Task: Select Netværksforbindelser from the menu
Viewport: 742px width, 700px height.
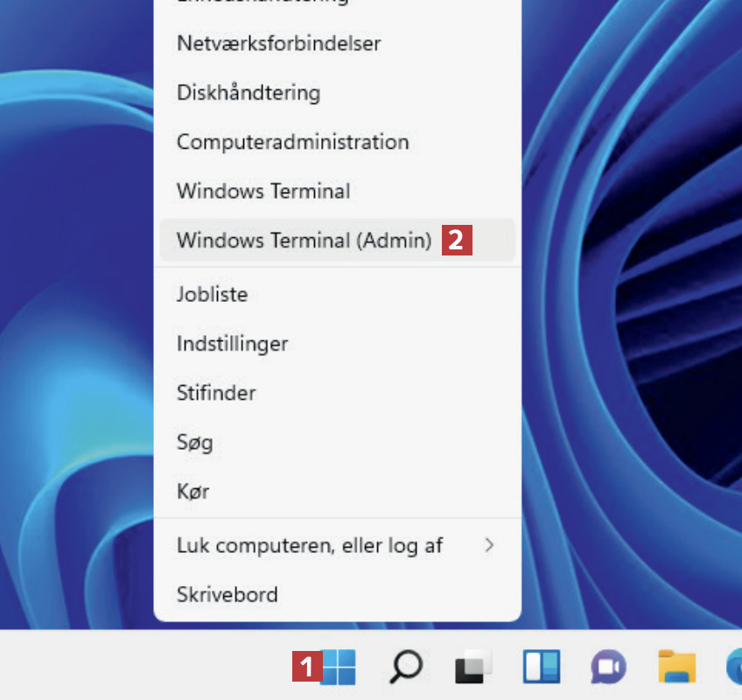Action: [x=278, y=43]
